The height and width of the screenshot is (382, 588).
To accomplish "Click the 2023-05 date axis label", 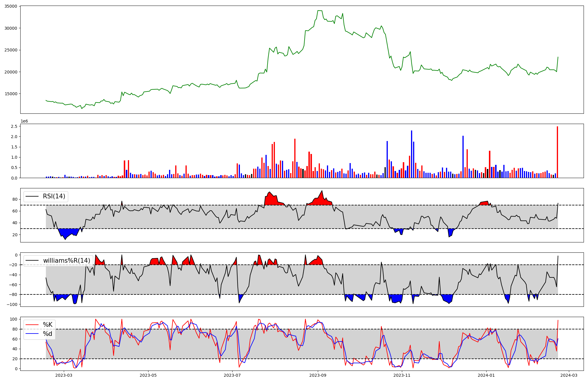I will coord(148,375).
